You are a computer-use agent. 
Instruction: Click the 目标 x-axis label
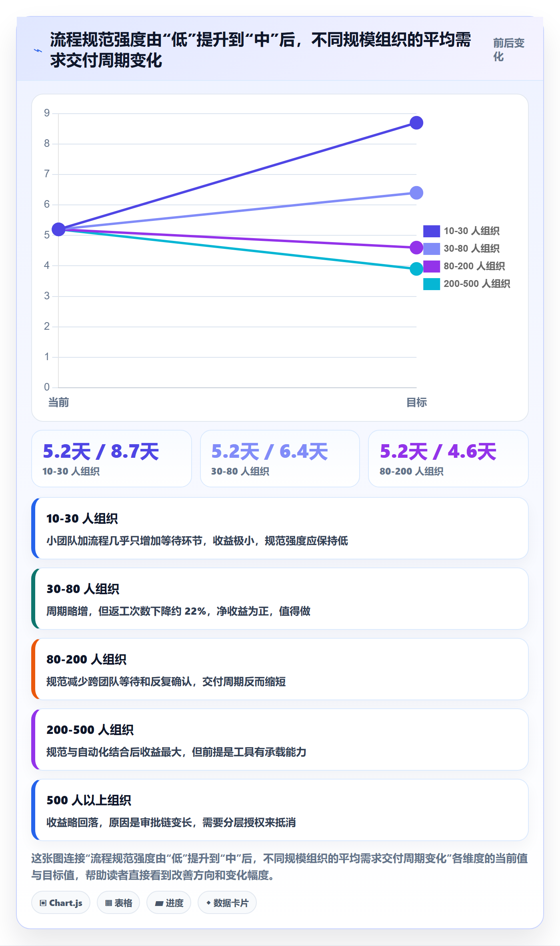[x=416, y=402]
